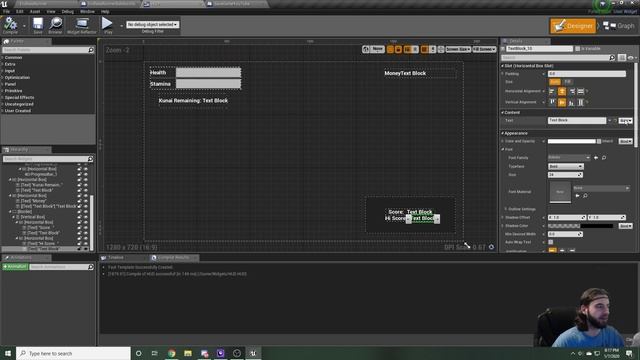Image resolution: width=640 pixels, height=360 pixels.
Task: Expand the Extra palette category
Action: point(10,64)
